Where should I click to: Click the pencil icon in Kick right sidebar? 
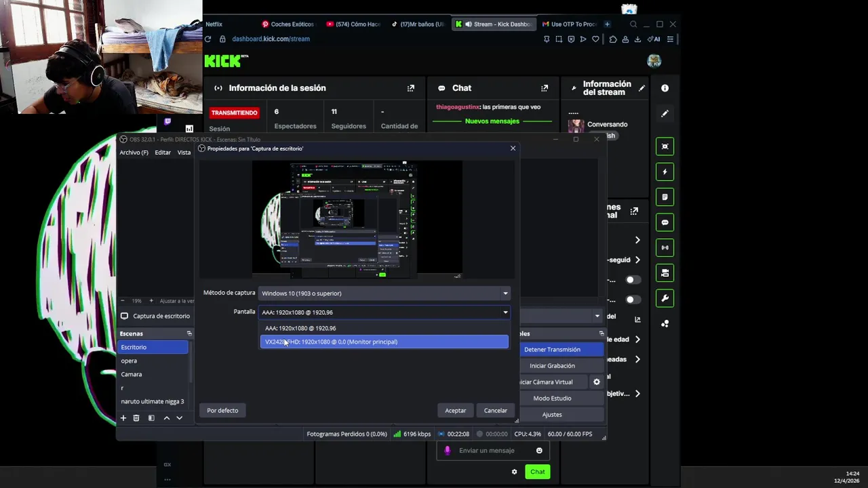tap(665, 113)
